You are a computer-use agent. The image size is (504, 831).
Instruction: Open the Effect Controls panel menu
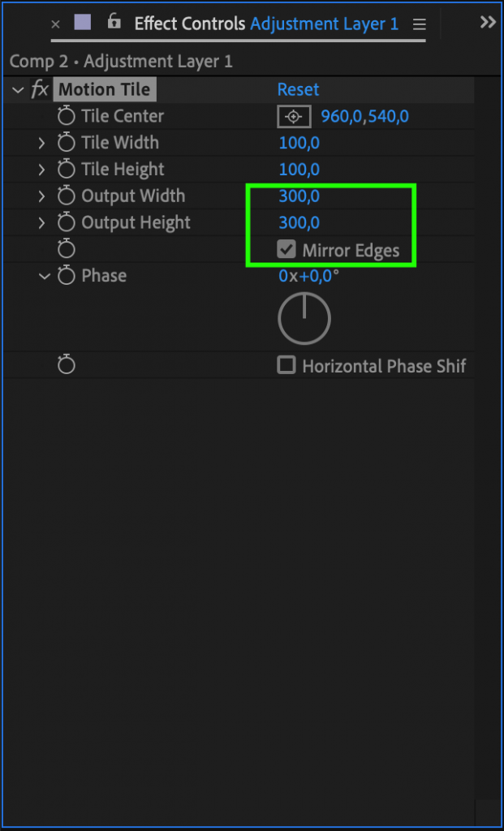tap(420, 24)
